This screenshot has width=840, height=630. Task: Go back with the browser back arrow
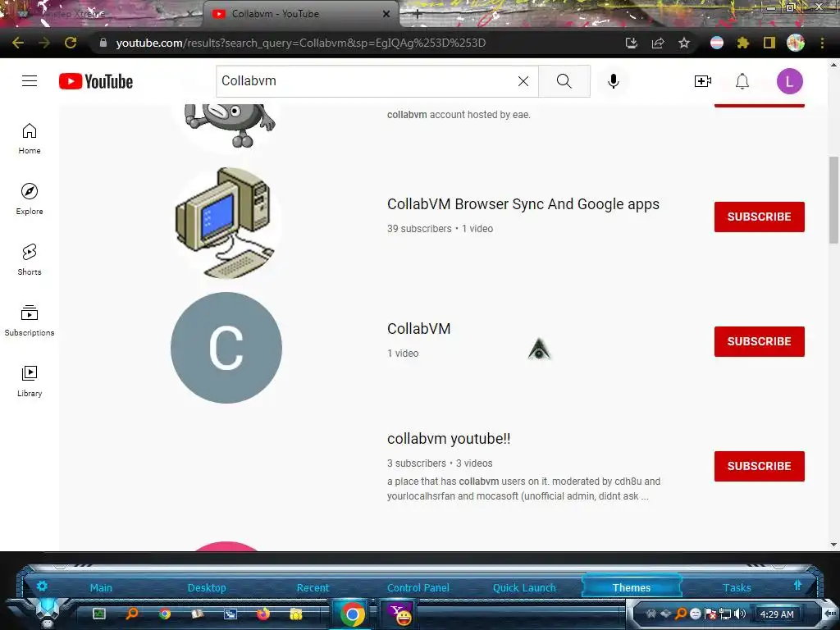[18, 43]
